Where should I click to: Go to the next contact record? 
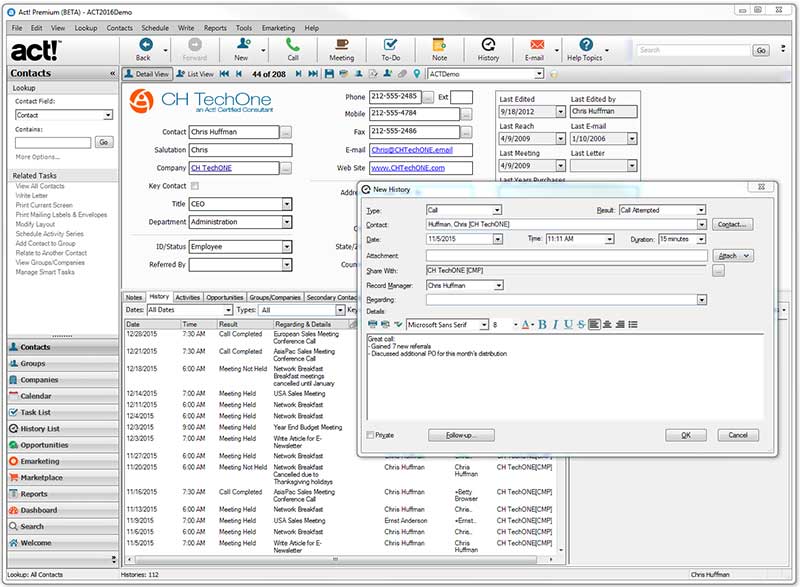click(298, 74)
